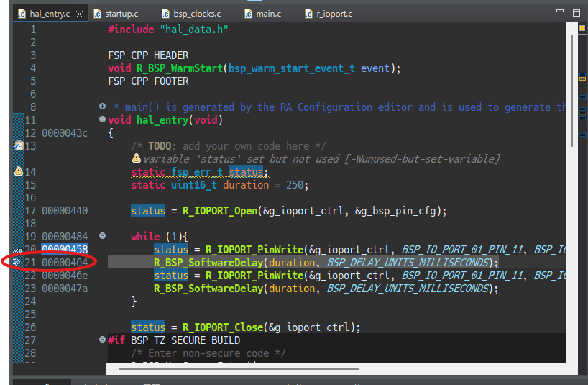Click the FSP_CPP_FOOTER macro
Image resolution: width=588 pixels, height=385 pixels.
(148, 81)
